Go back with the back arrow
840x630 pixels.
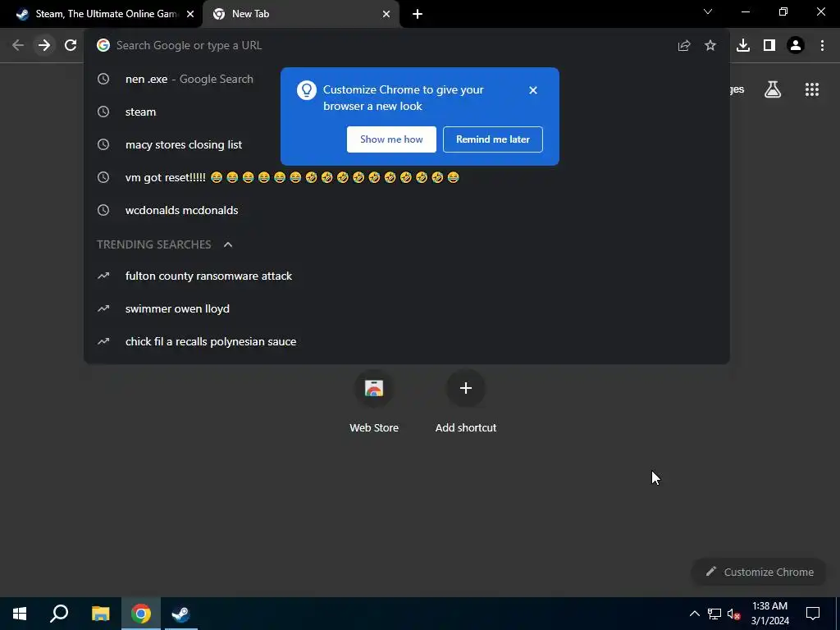(x=18, y=46)
